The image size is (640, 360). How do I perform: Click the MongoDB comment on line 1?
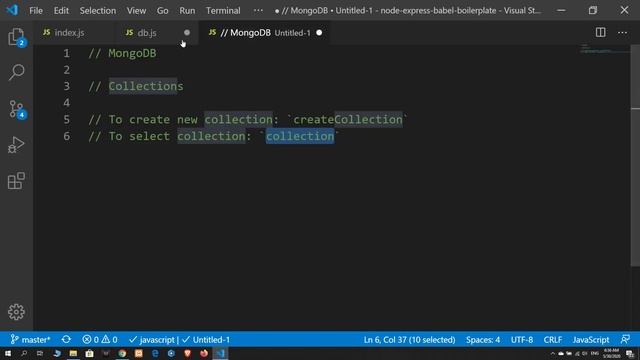coord(122,53)
